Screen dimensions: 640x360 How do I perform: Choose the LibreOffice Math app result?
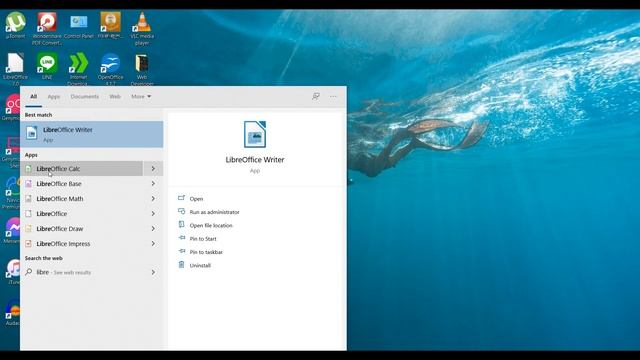[82, 199]
